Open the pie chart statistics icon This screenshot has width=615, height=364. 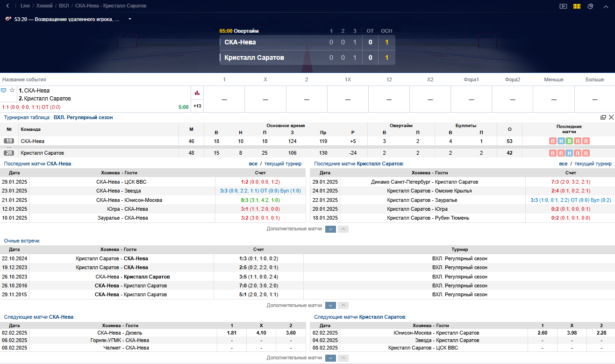pyautogui.click(x=590, y=6)
